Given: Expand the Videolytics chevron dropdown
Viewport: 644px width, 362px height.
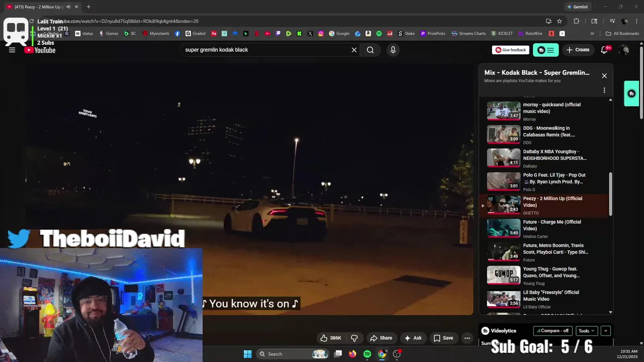Looking at the screenshot, I should coord(606,331).
